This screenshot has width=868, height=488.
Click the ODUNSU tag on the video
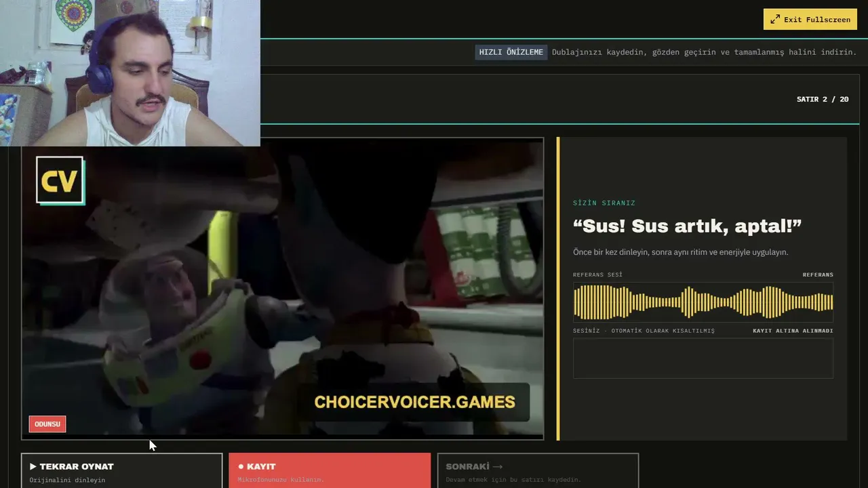pos(47,424)
